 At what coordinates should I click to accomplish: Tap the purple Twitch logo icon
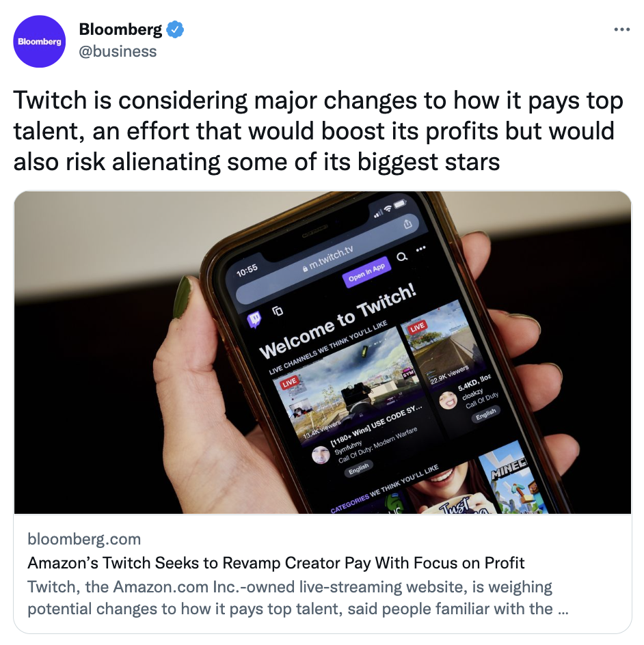pyautogui.click(x=254, y=320)
